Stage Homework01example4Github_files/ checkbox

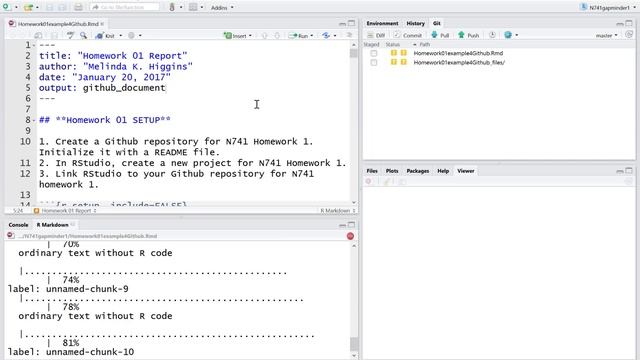pyautogui.click(x=373, y=62)
